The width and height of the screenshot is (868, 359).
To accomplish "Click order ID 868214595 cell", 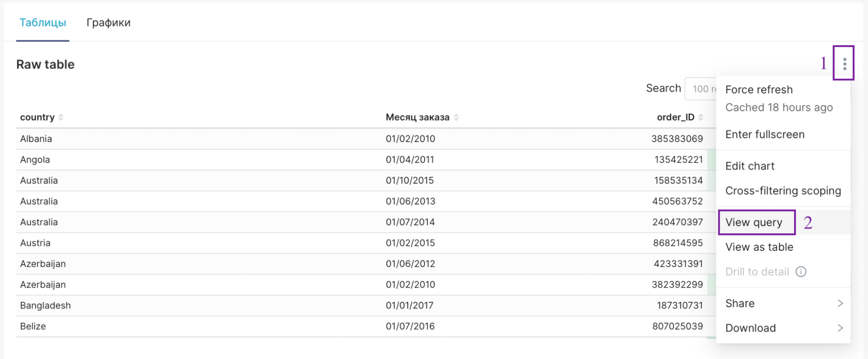I will pos(677,243).
